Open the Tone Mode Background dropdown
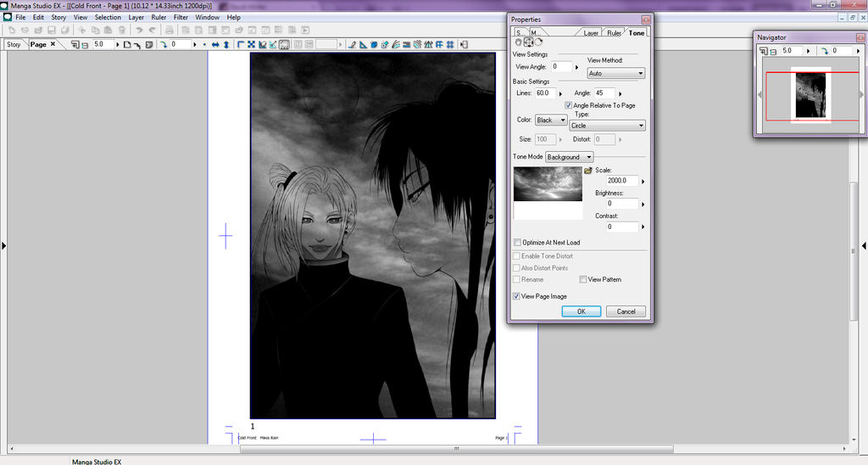The width and height of the screenshot is (868, 465). (x=569, y=157)
